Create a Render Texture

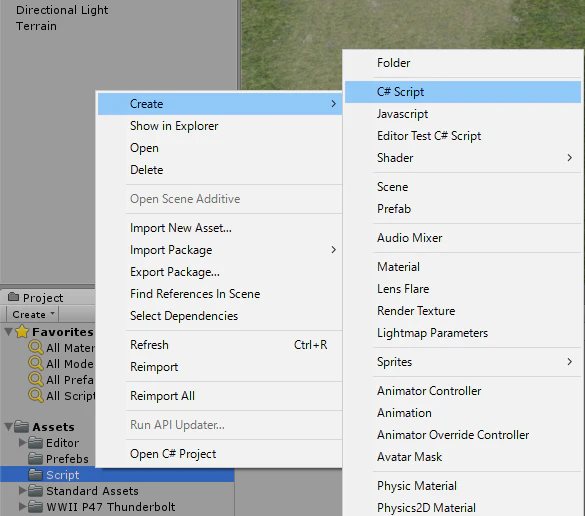click(x=463, y=311)
